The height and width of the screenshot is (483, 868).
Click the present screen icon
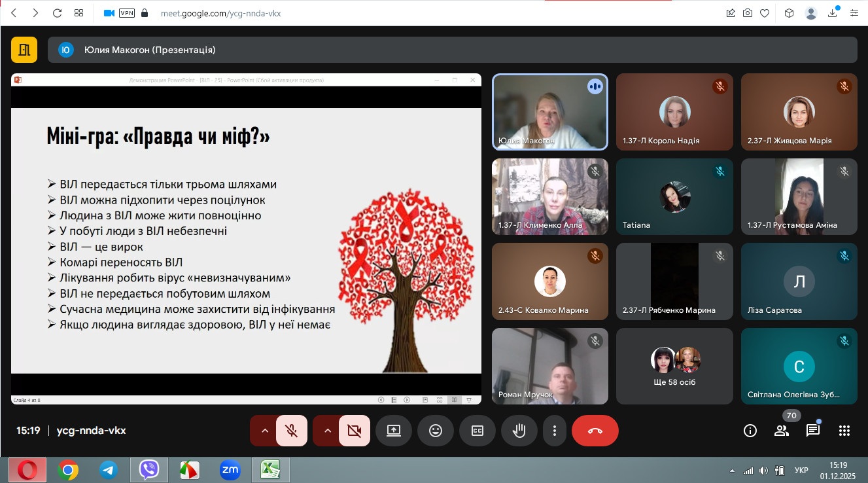click(x=393, y=431)
